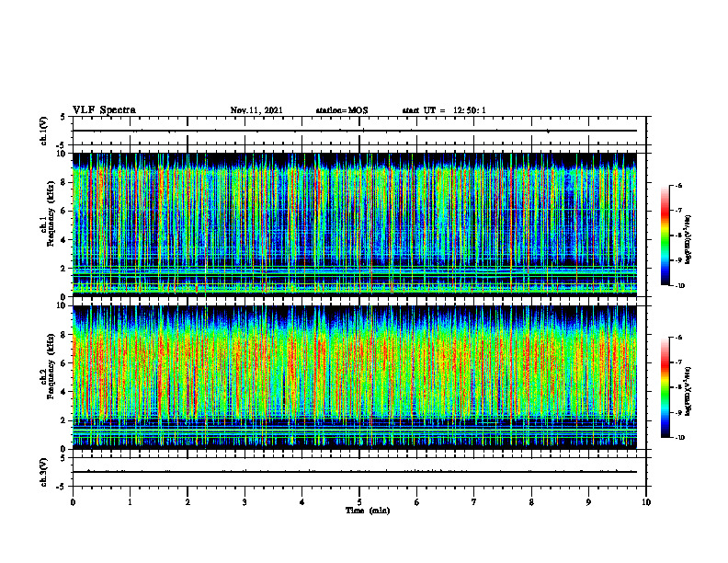The image size is (728, 563).
Task: Click the ch.2 "Frequency (kHz)" axis label
Action: point(53,366)
